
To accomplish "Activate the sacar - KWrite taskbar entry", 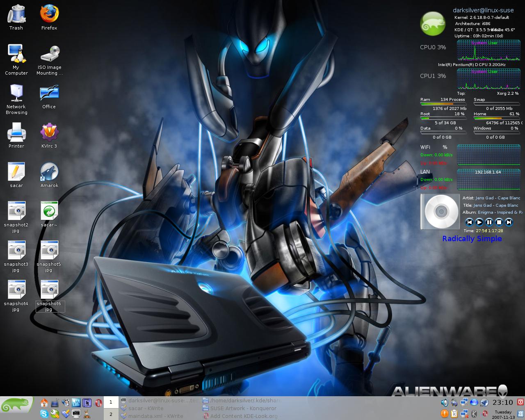I will click(160, 408).
